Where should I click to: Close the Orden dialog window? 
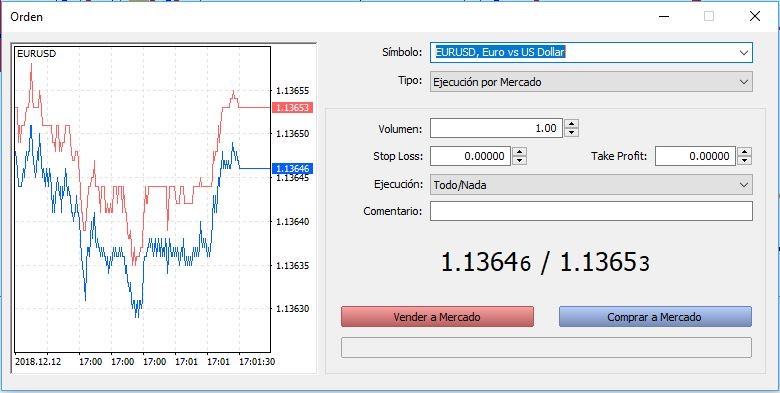(x=755, y=16)
